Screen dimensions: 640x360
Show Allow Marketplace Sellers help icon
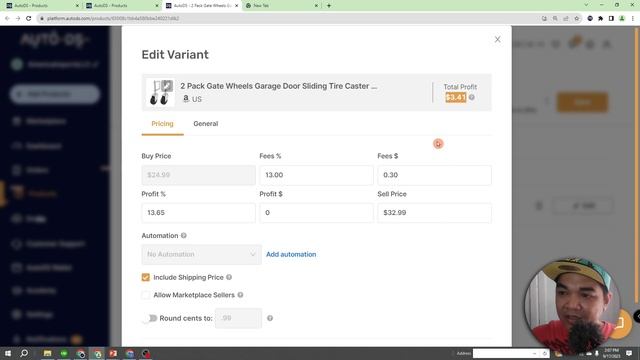click(x=240, y=295)
